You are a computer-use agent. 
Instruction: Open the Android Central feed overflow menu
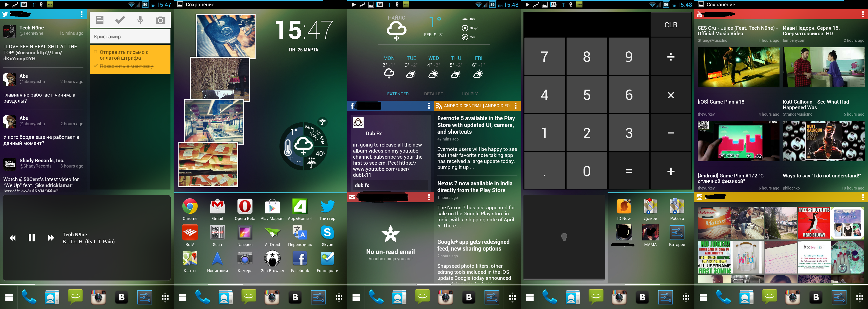(515, 105)
